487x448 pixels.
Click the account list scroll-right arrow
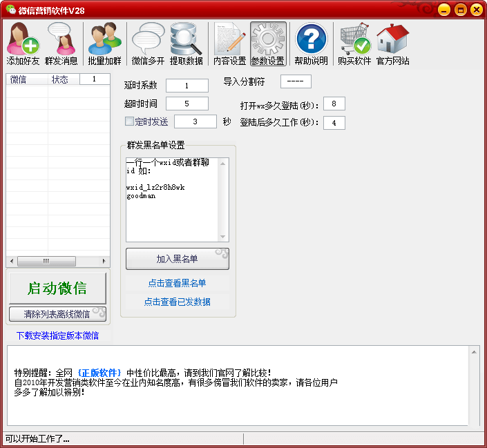click(x=104, y=261)
